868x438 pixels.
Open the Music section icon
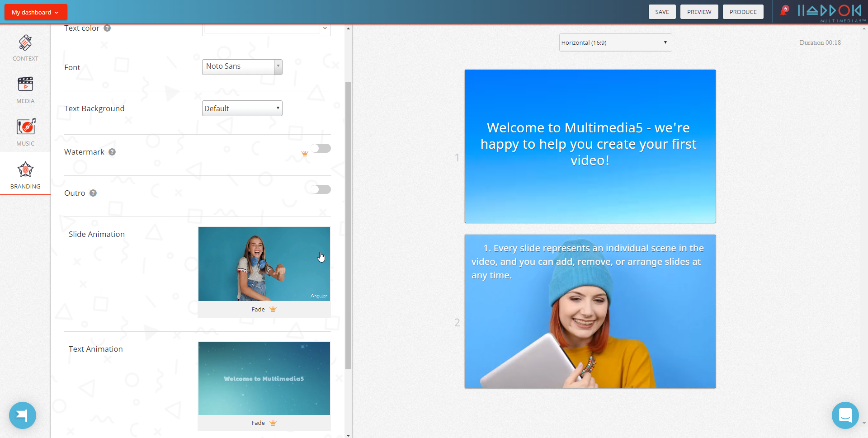[x=25, y=127]
